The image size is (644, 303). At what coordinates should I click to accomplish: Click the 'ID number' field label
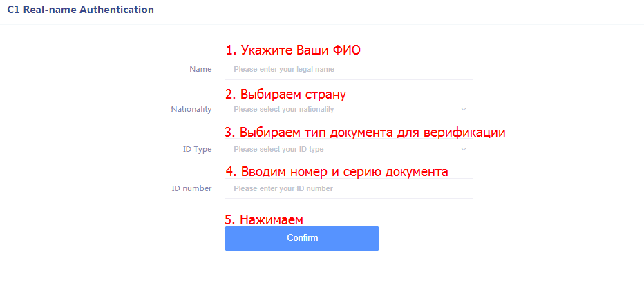tap(192, 188)
